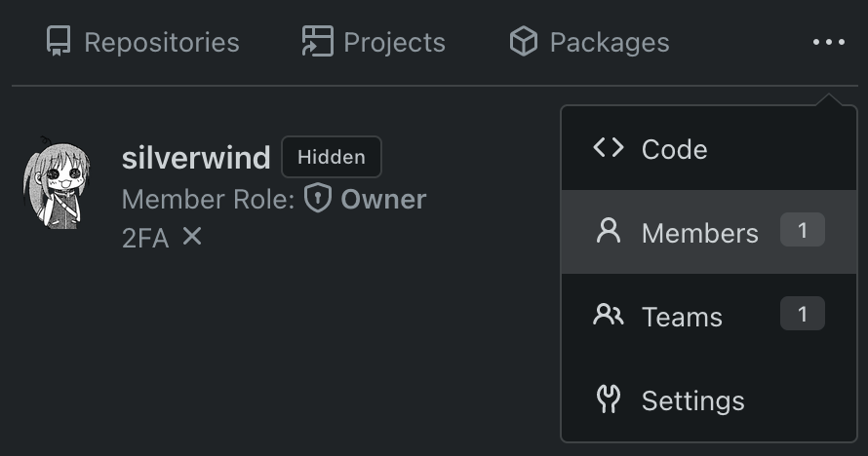The image size is (868, 456).
Task: Click the Packages cube icon
Action: (x=524, y=42)
